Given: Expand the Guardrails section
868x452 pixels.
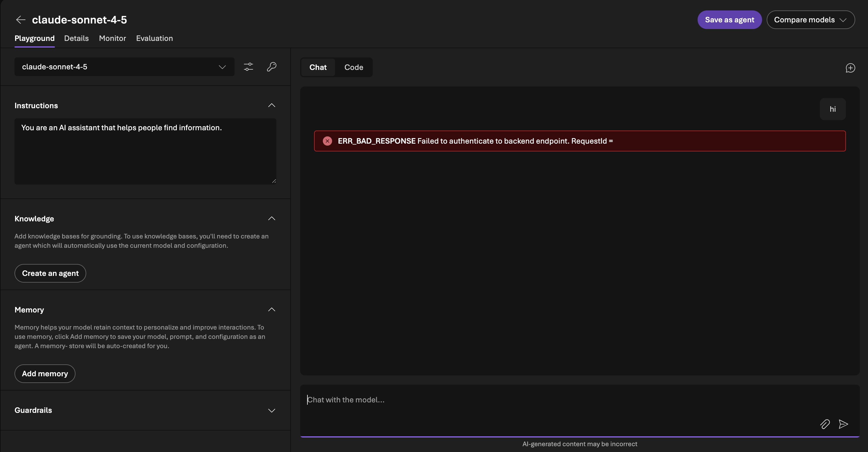Looking at the screenshot, I should point(272,410).
